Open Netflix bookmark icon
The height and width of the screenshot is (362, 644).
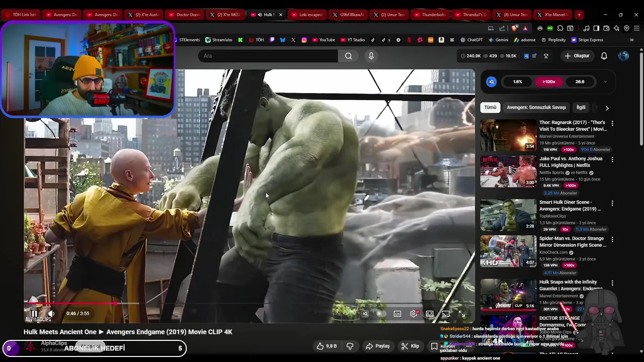[x=409, y=40]
